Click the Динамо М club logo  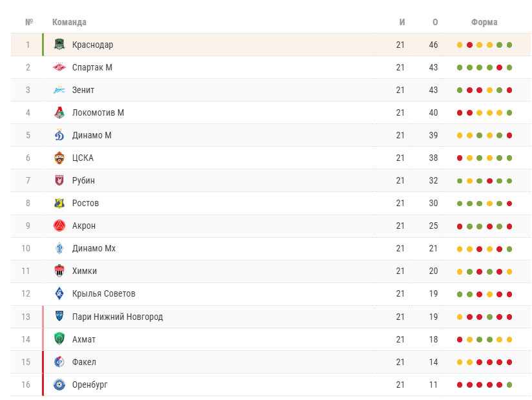pyautogui.click(x=59, y=135)
